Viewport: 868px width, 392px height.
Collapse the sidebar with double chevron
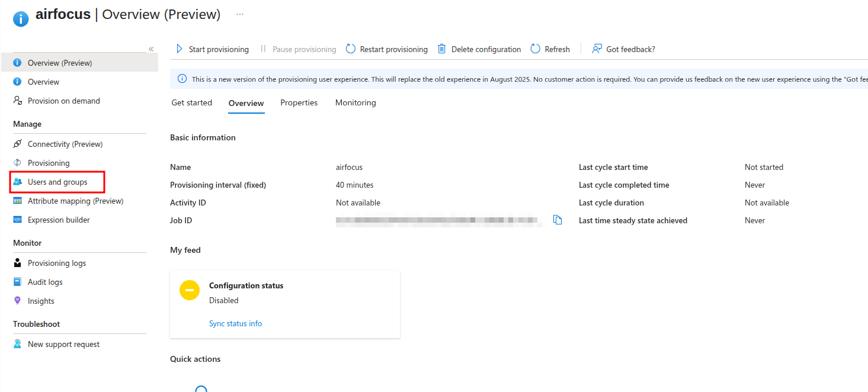coord(151,49)
